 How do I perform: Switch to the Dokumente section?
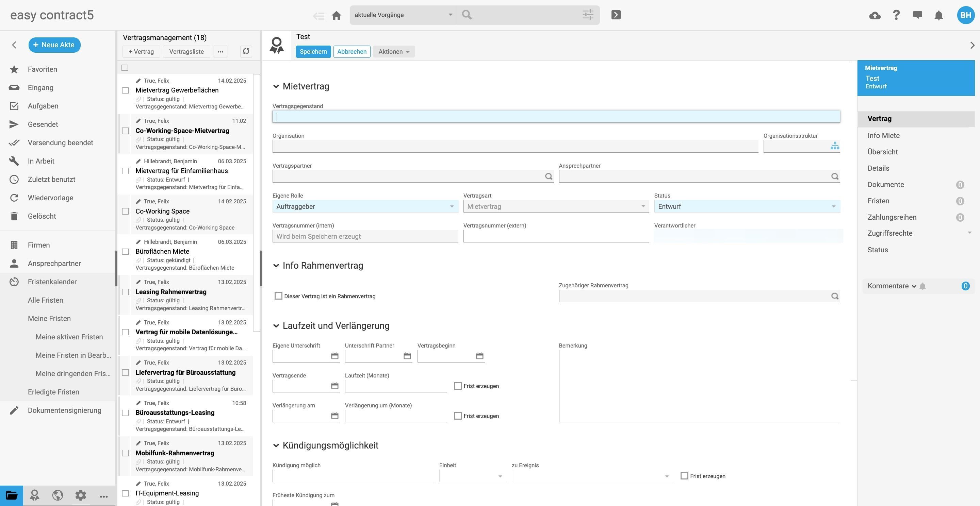click(885, 184)
